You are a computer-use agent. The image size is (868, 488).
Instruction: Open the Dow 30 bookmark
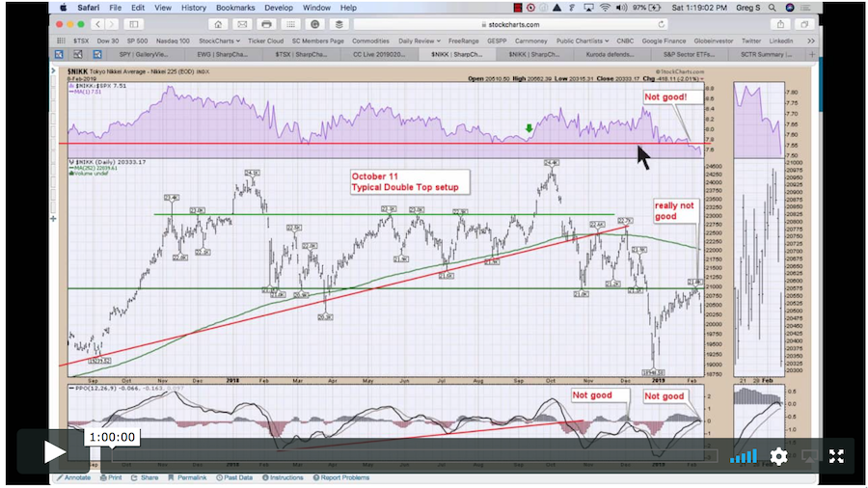tap(107, 41)
